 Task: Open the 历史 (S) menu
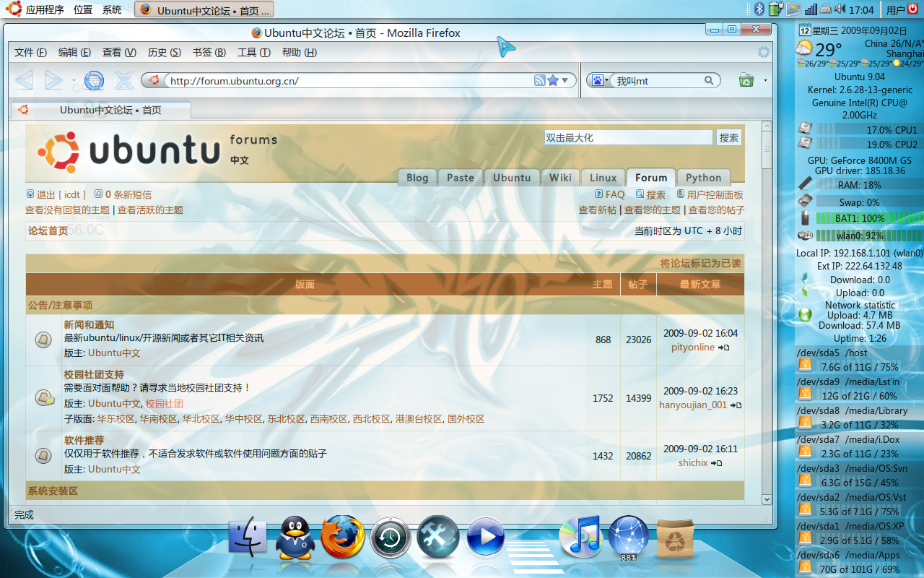(x=164, y=52)
